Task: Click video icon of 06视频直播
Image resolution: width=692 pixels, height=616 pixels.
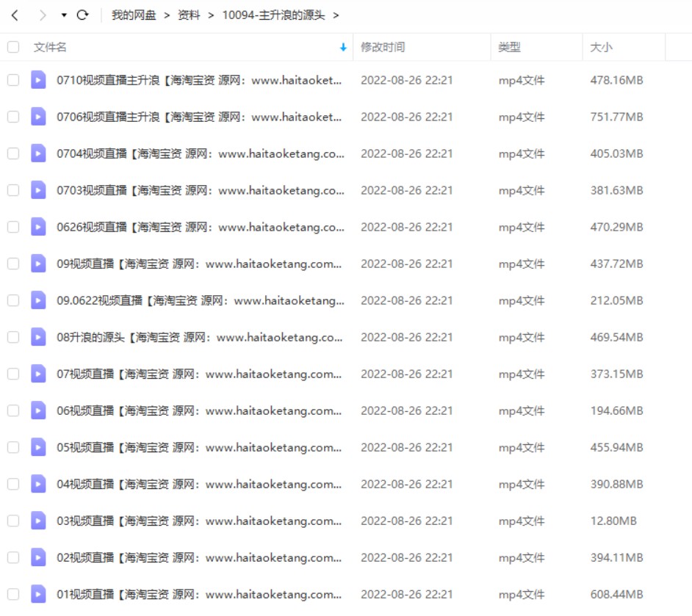Action: (x=38, y=410)
